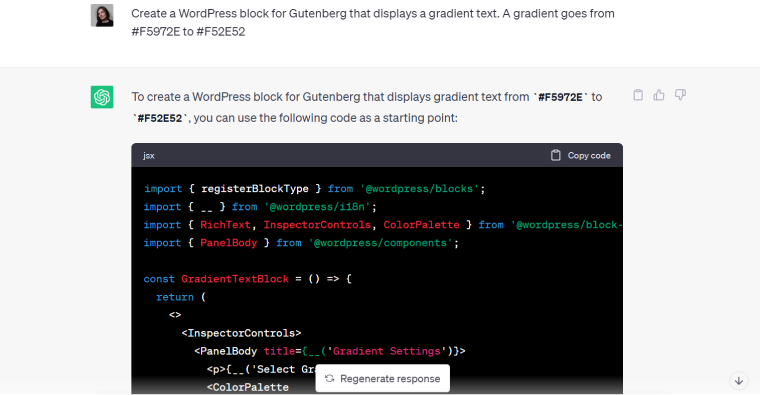
Task: Click 'GradientTextBlock' in the code
Action: coord(235,279)
